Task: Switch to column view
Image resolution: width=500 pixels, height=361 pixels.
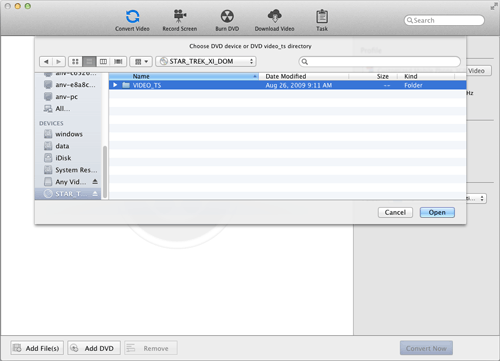Action: pyautogui.click(x=103, y=62)
